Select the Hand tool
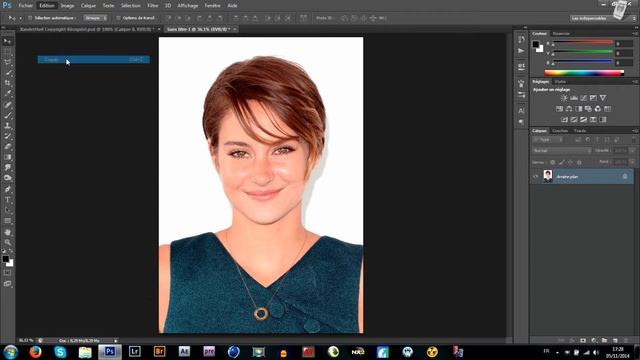Screen dimensions: 640x360 point(7,232)
